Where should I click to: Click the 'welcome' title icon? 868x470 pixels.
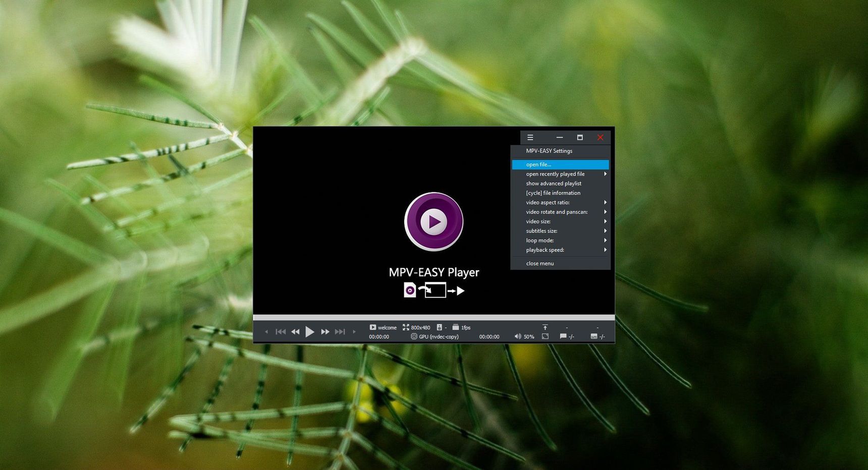(x=372, y=327)
